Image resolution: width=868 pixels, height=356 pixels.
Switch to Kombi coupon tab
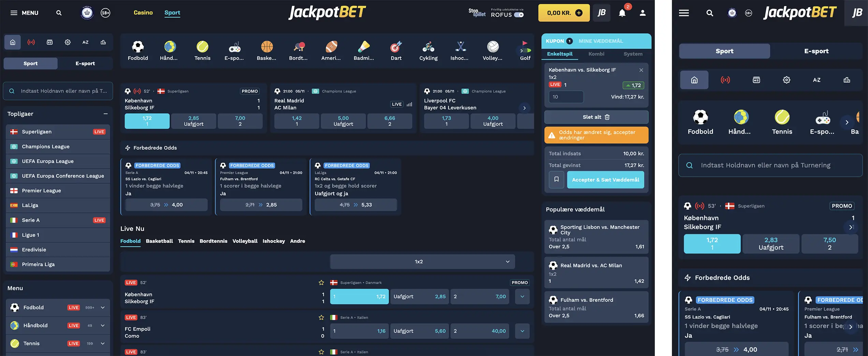pyautogui.click(x=596, y=54)
